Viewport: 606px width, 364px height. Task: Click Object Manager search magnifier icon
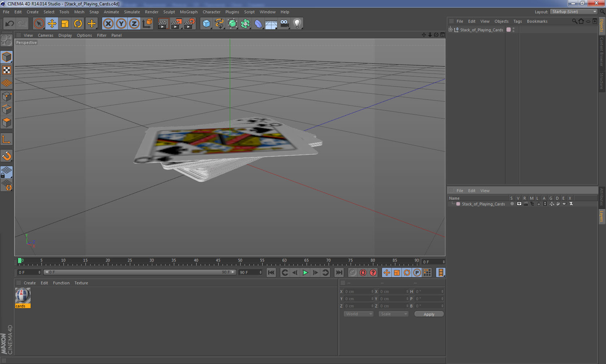(574, 21)
